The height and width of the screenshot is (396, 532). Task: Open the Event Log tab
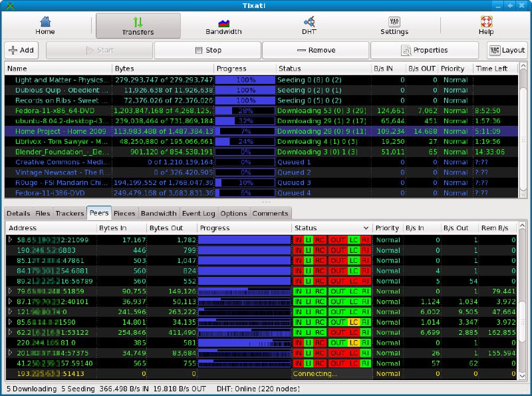(x=199, y=213)
